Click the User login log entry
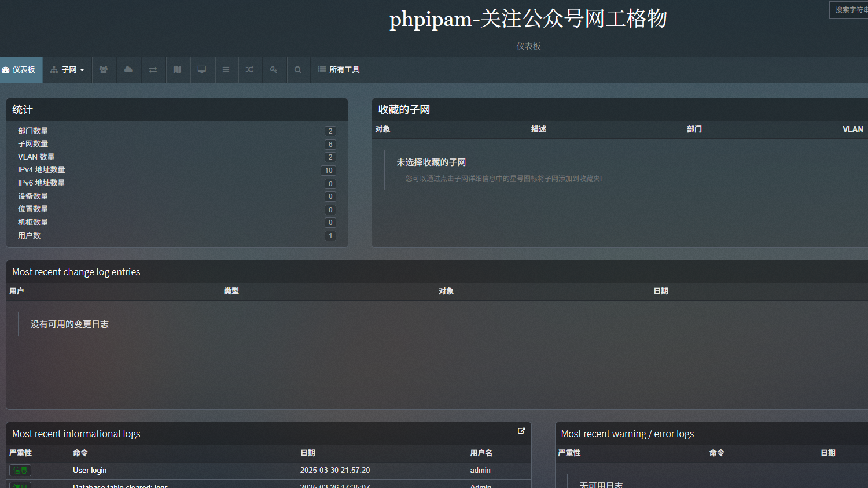The image size is (868, 488). 90,470
